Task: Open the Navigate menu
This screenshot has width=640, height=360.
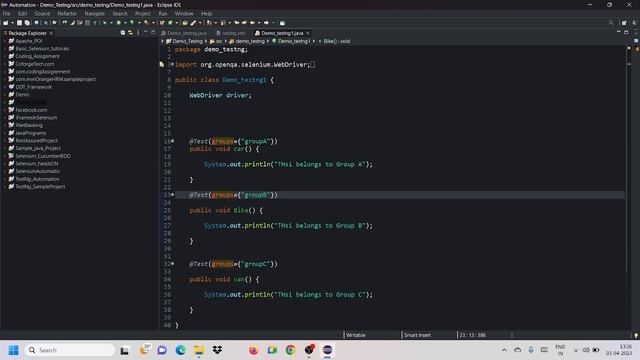Action: (95, 13)
